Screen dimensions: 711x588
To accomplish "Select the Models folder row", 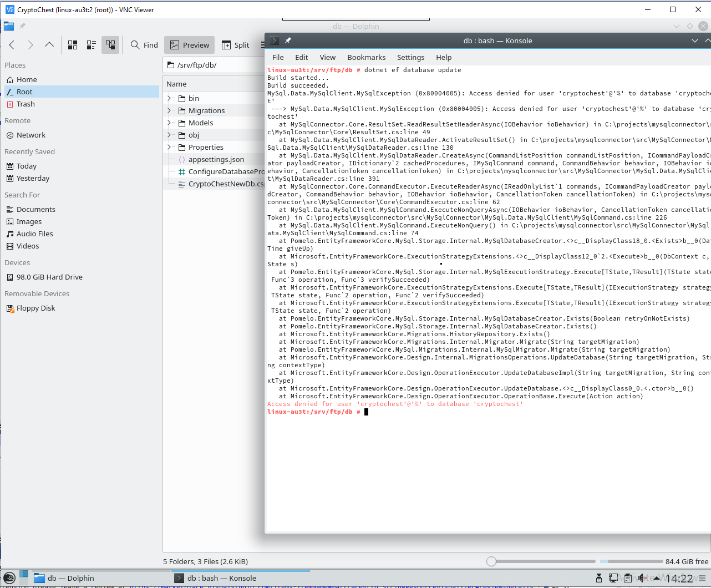I will pyautogui.click(x=214, y=123).
